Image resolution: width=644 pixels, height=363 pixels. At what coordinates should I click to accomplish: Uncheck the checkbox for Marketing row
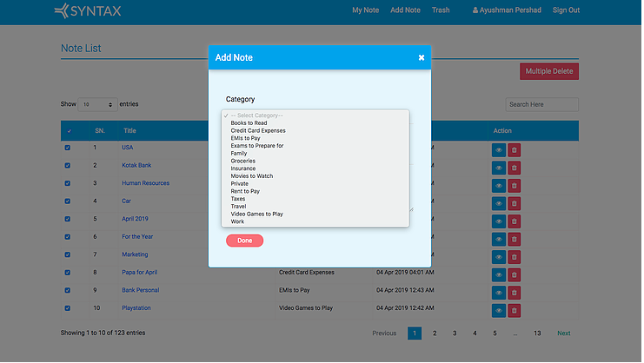(x=68, y=254)
